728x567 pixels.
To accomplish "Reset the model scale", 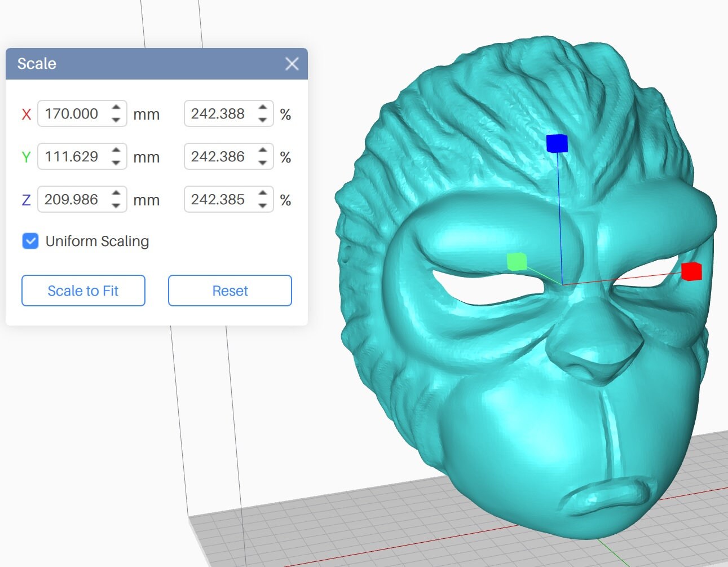I will tap(230, 291).
